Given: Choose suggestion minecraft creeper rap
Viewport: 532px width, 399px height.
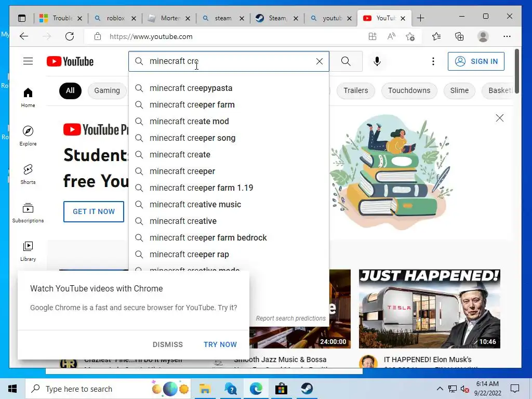Looking at the screenshot, I should [x=229, y=255].
